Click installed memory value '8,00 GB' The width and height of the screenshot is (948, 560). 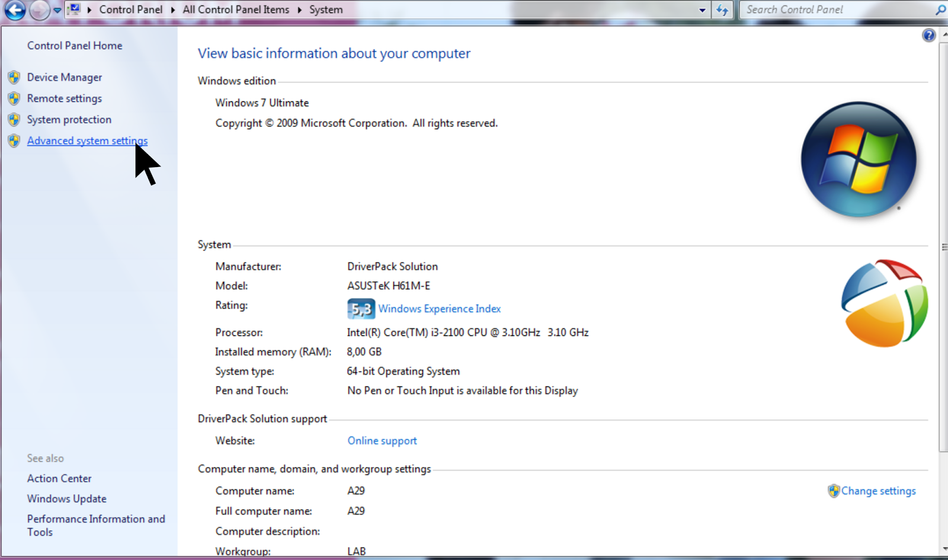coord(364,352)
